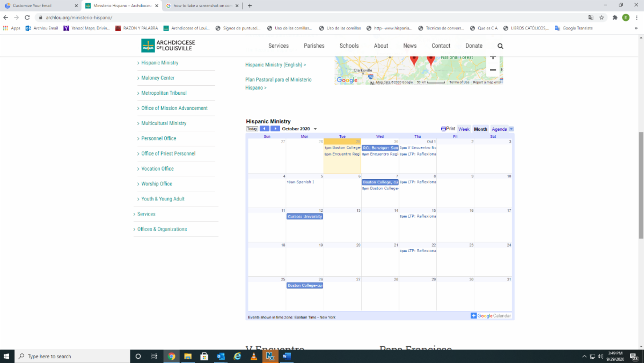Click the site search magnifier icon
The width and height of the screenshot is (644, 363).
[x=500, y=46]
